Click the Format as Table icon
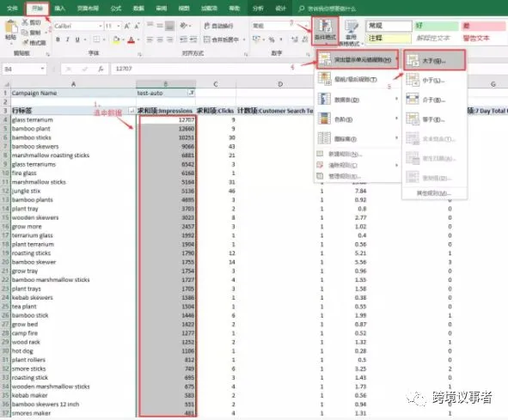The image size is (508, 420). [351, 33]
